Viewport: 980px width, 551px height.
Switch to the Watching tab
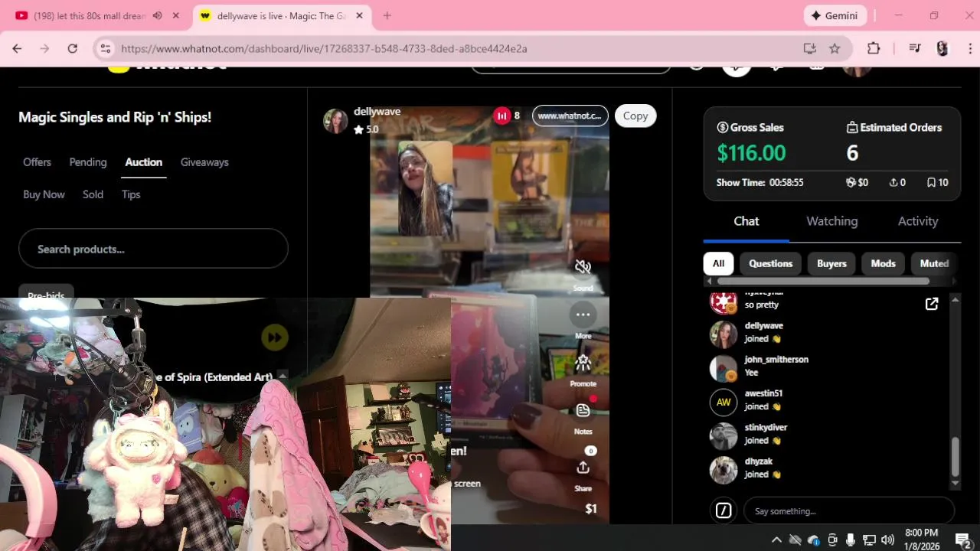[831, 221]
